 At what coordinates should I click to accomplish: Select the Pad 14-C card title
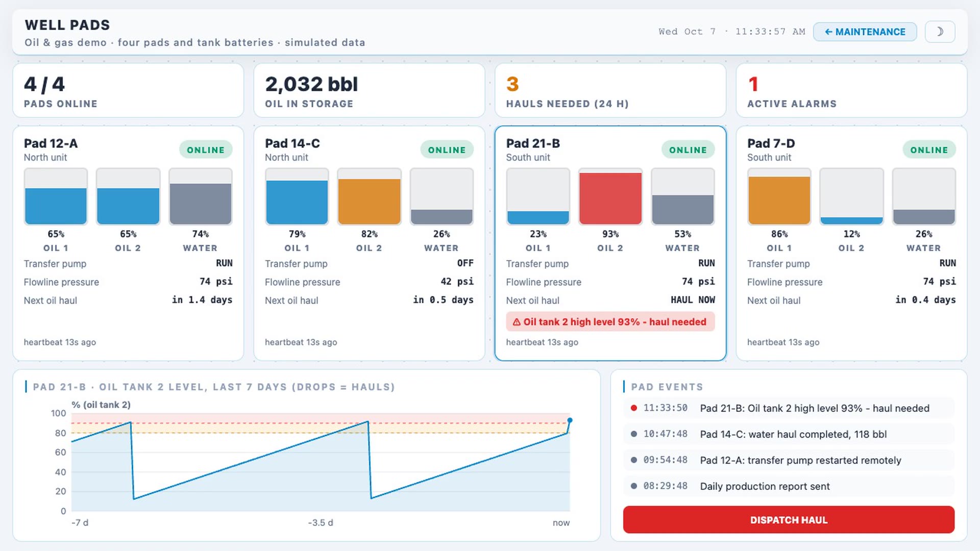[x=292, y=143]
